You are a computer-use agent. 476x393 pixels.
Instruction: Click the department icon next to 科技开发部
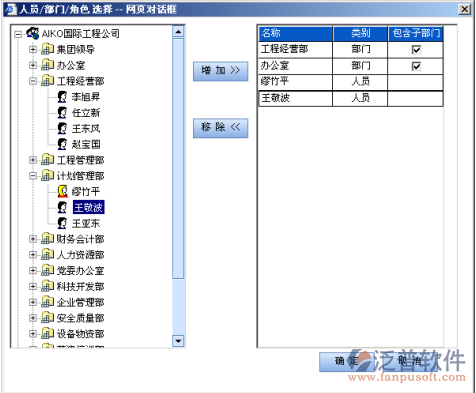tap(47, 286)
